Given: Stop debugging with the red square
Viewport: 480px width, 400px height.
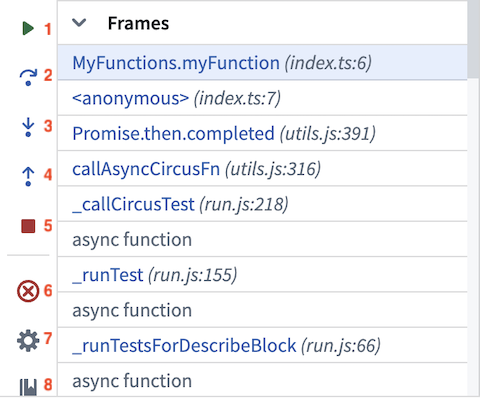Looking at the screenshot, I should (28, 226).
